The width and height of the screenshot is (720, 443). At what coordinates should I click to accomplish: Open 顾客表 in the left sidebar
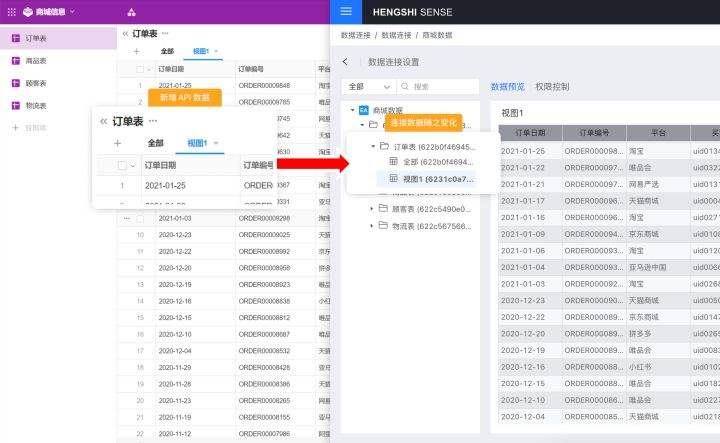[x=36, y=83]
